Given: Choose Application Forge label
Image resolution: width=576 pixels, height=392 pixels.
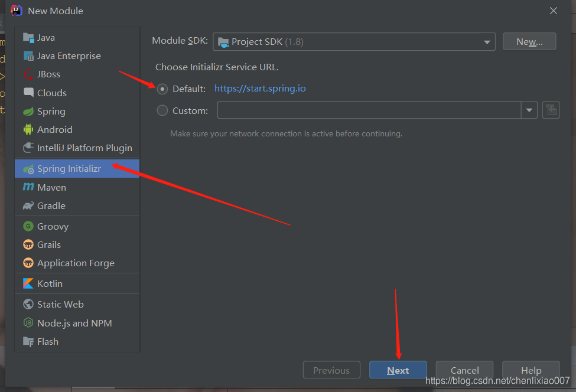Looking at the screenshot, I should coord(76,263).
